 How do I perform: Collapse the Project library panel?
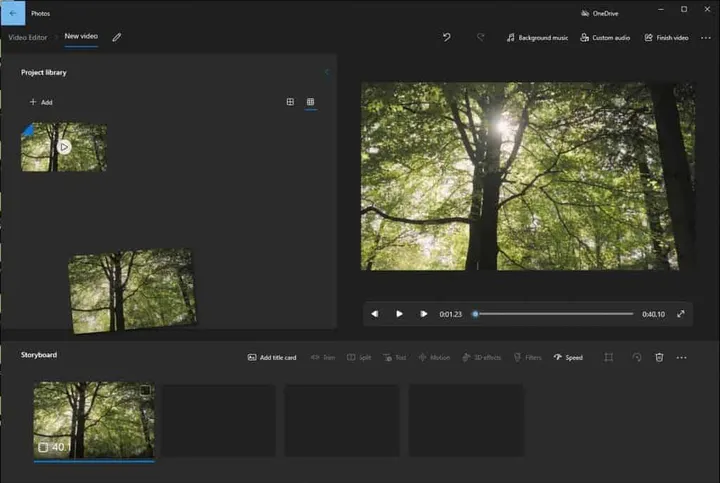pos(326,72)
